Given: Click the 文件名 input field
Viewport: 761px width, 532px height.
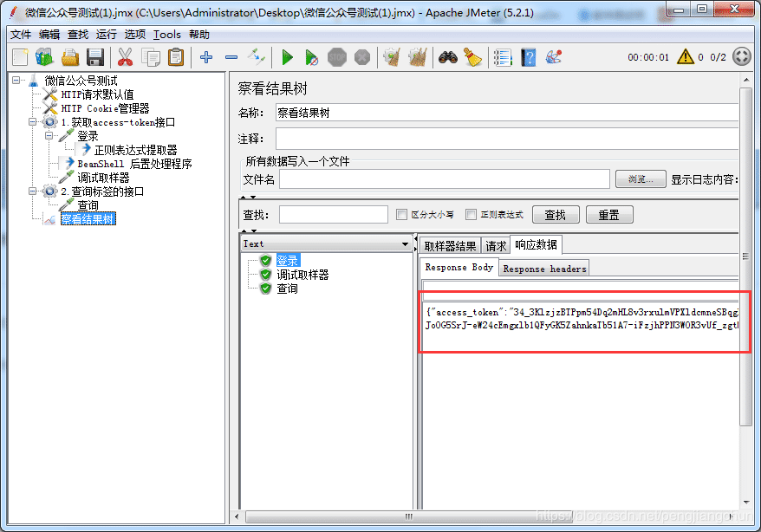Looking at the screenshot, I should [445, 179].
